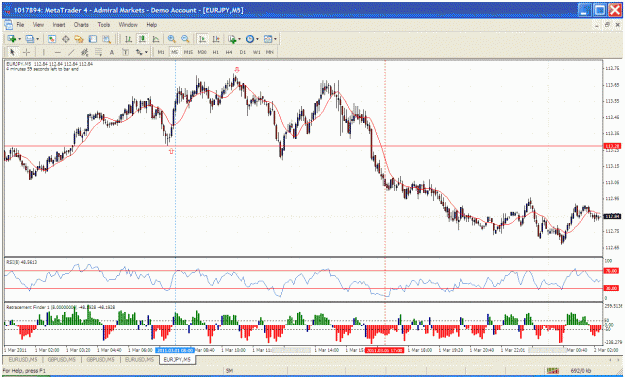Viewport: 625px width, 377px height.
Task: Expand the Profiles dropdown arrow
Action: point(38,39)
